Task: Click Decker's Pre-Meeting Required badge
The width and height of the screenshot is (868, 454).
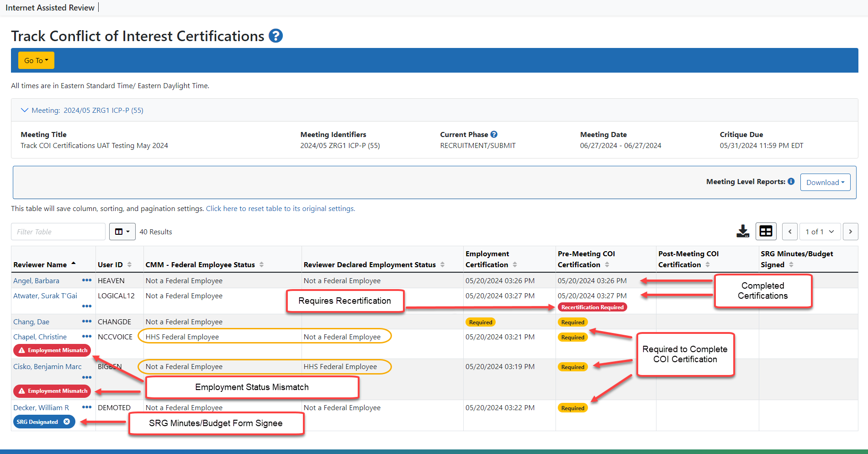Action: (x=573, y=408)
